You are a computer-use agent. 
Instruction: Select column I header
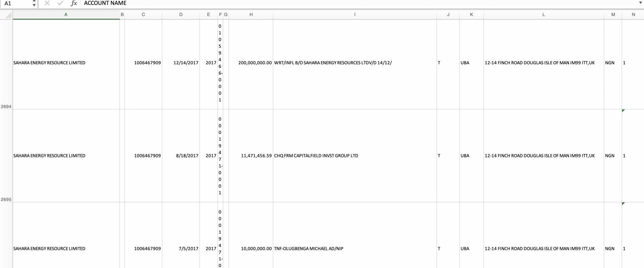[355, 15]
